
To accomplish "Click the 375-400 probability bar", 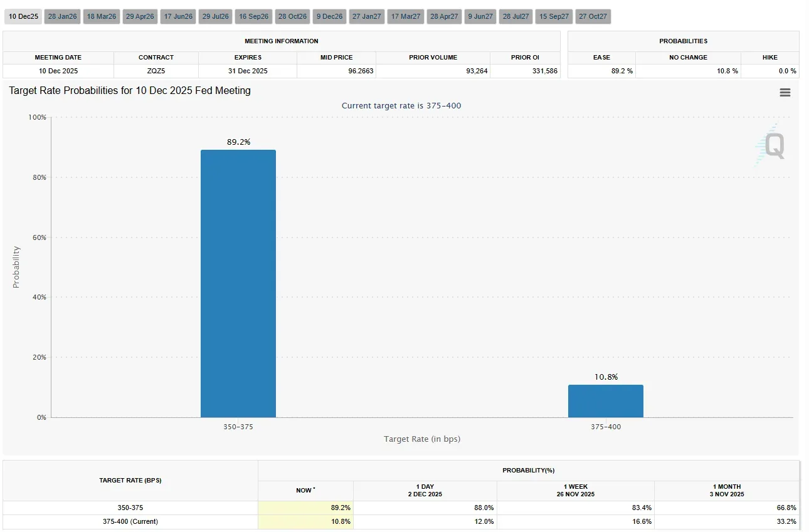I will pos(605,401).
